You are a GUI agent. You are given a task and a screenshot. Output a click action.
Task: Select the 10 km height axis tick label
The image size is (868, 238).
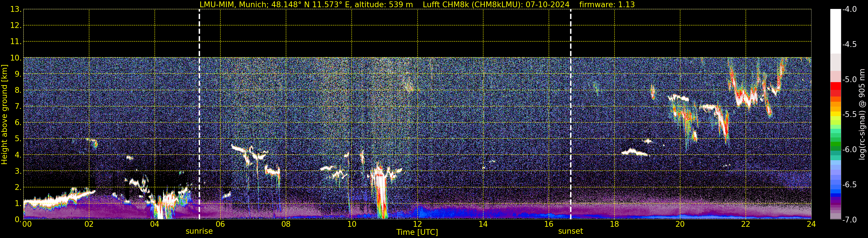[16, 58]
